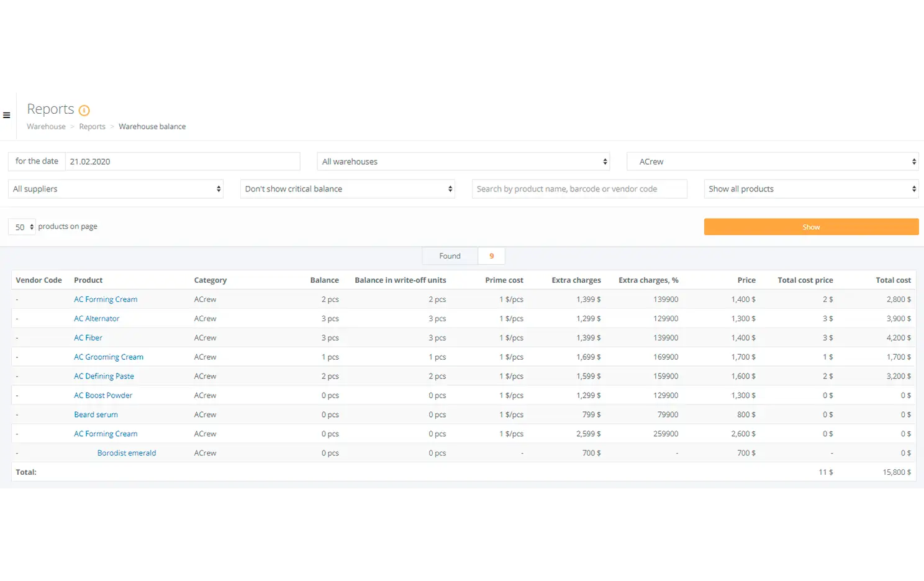This screenshot has height=581, width=924.
Task: Expand the ACrew category dropdown
Action: [772, 162]
